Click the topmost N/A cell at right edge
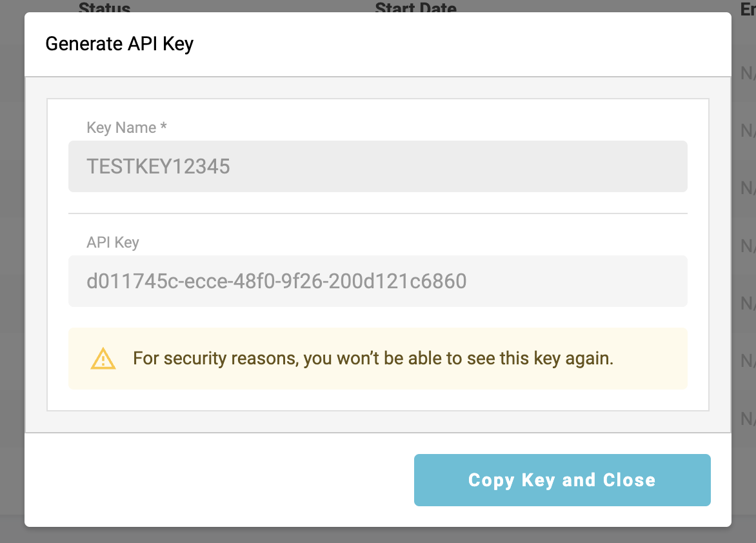Image resolution: width=756 pixels, height=543 pixels. (748, 74)
